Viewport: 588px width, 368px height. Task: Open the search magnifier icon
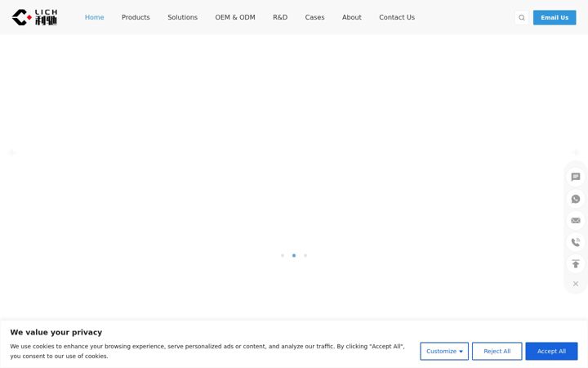tap(522, 17)
